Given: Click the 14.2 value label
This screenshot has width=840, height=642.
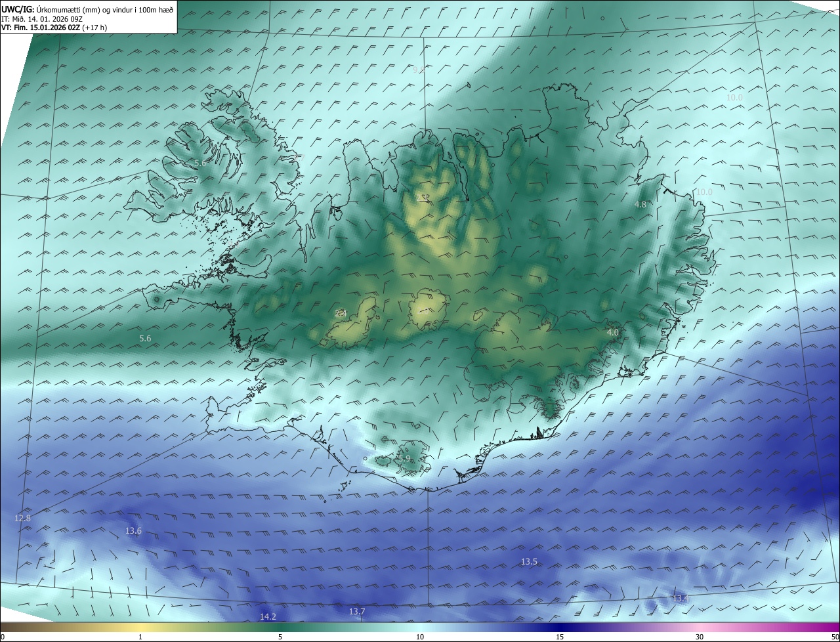Looking at the screenshot, I should pos(268,617).
